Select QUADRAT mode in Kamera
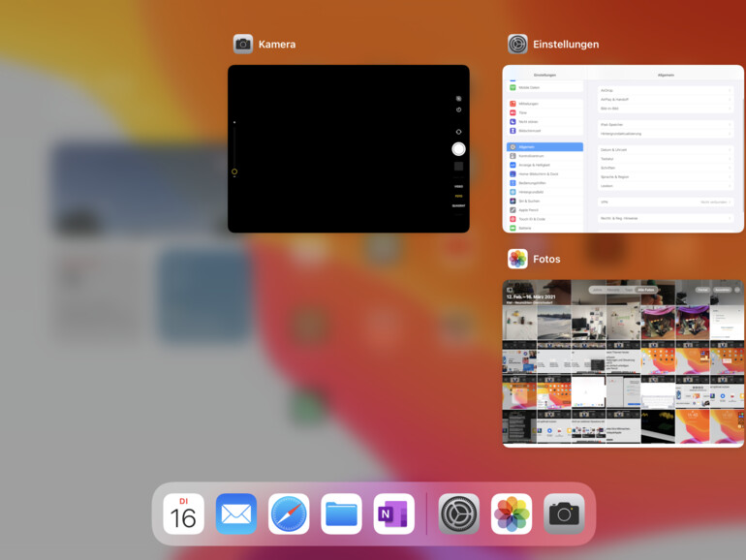Viewport: 746px width, 560px height. coord(458,206)
